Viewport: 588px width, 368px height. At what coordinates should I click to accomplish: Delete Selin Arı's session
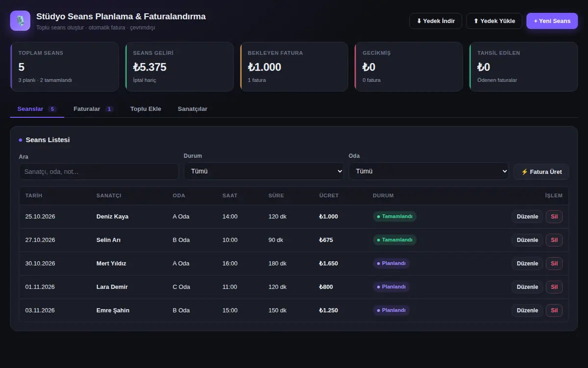[x=554, y=240]
